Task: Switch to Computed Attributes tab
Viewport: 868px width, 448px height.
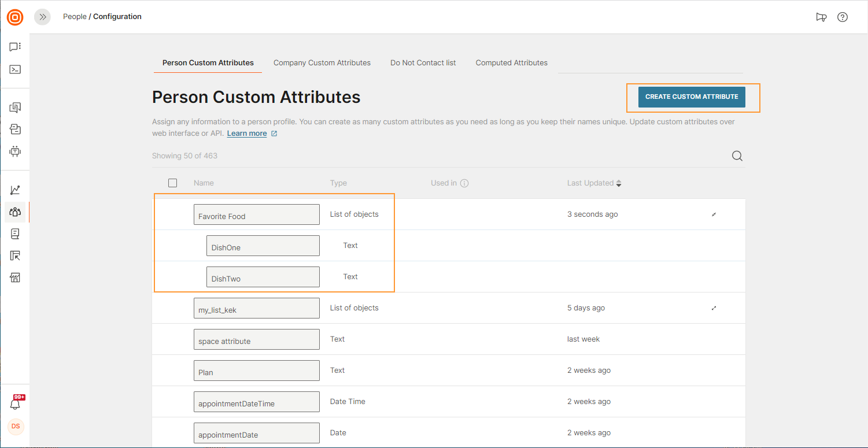Action: coord(511,63)
